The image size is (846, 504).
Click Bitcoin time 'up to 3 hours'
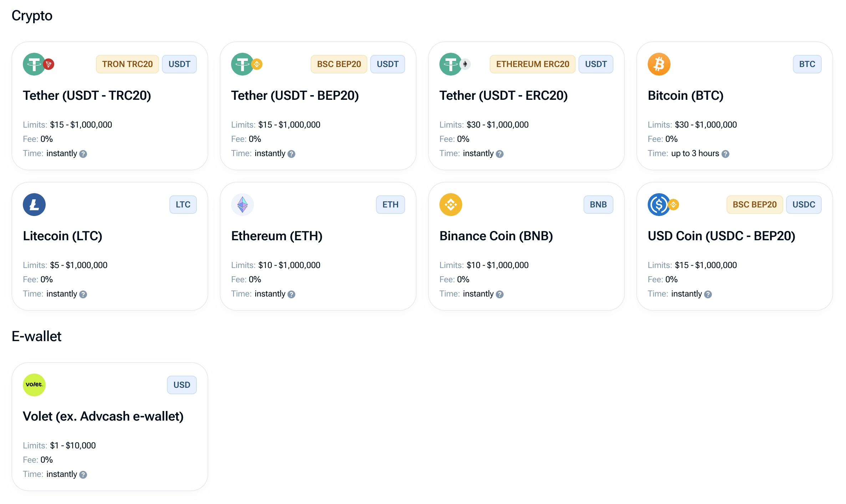pos(695,154)
